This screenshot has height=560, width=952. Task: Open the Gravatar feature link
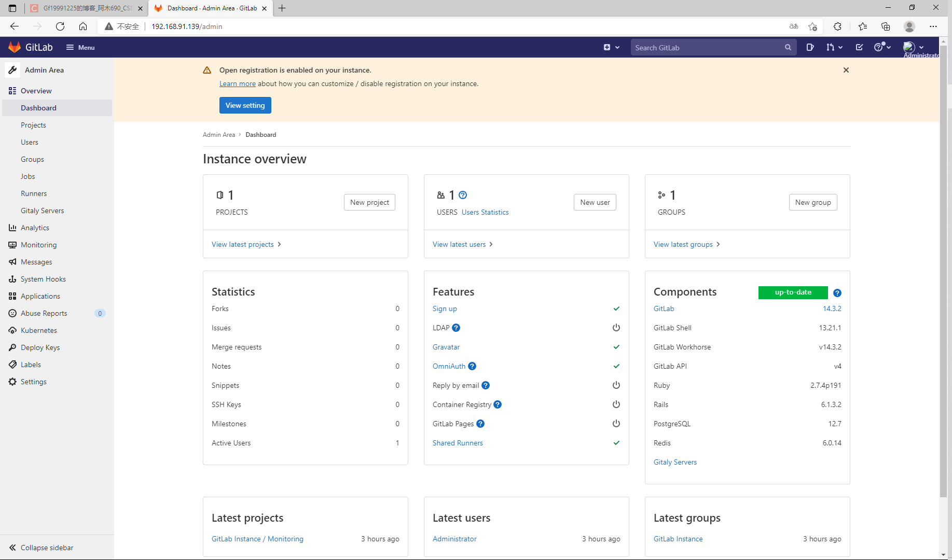(446, 347)
